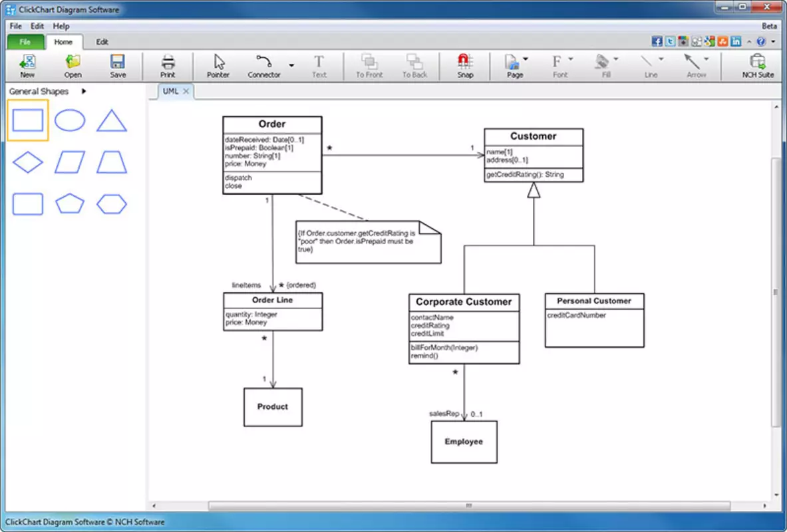Click the Personal Customer class title

pos(594,301)
